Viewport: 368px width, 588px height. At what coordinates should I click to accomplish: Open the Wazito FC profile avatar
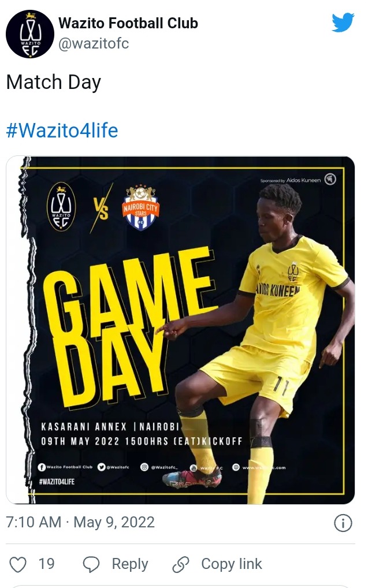pos(30,34)
